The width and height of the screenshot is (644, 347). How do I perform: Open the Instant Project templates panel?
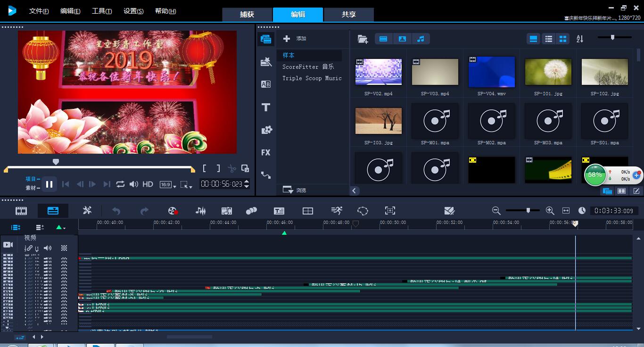coord(266,62)
